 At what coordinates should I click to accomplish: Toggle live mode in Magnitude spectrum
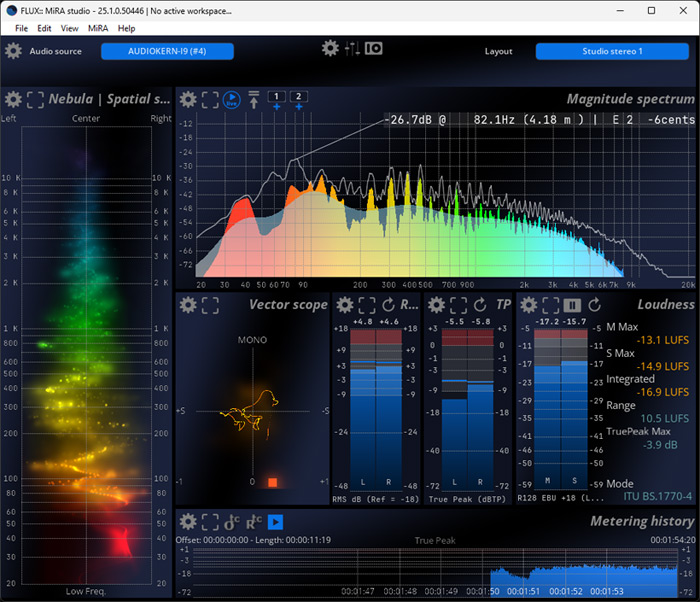pos(232,100)
